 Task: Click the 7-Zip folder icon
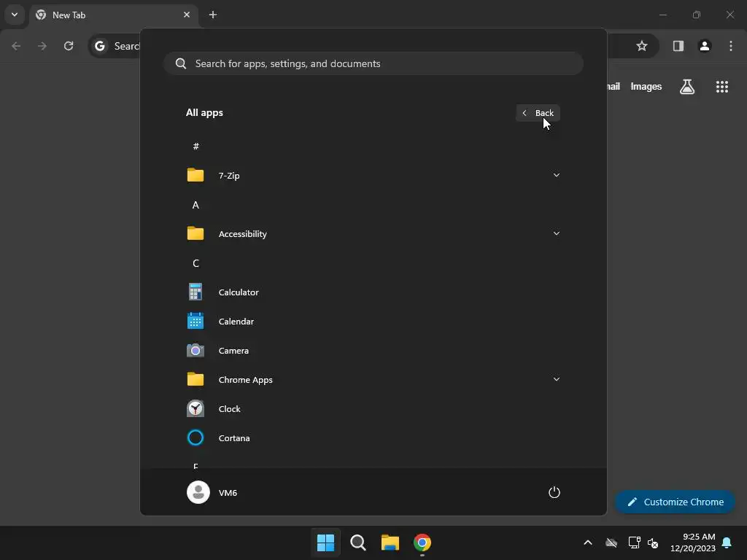[196, 175]
